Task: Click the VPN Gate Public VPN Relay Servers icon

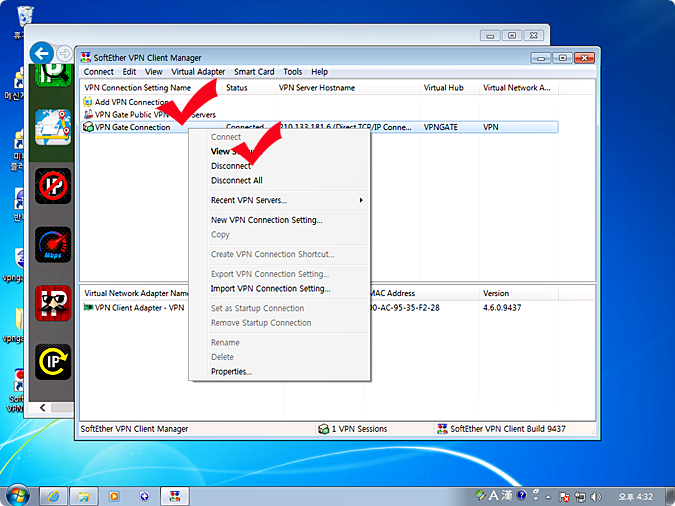Action: click(x=88, y=115)
